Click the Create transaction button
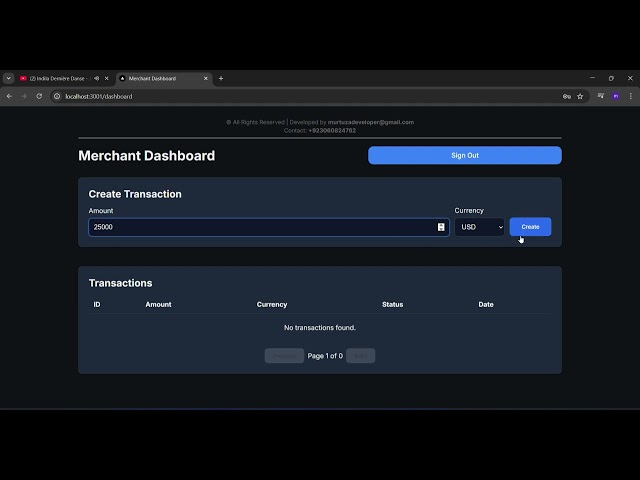 point(530,227)
